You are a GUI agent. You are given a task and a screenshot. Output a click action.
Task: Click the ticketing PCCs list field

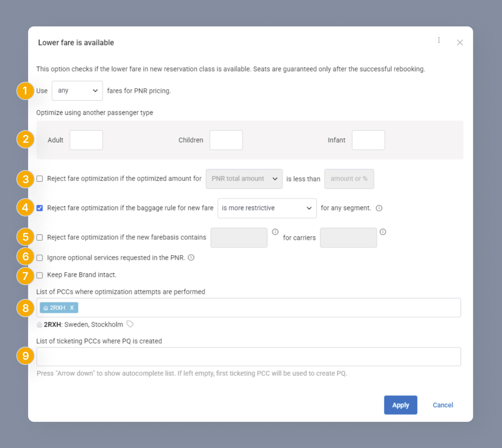coord(248,357)
